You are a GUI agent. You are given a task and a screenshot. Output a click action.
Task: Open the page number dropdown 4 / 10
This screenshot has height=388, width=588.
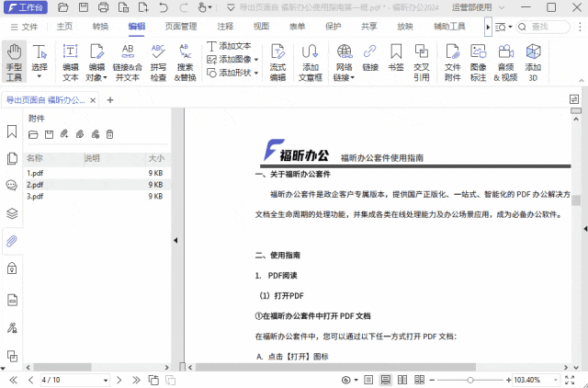106,381
